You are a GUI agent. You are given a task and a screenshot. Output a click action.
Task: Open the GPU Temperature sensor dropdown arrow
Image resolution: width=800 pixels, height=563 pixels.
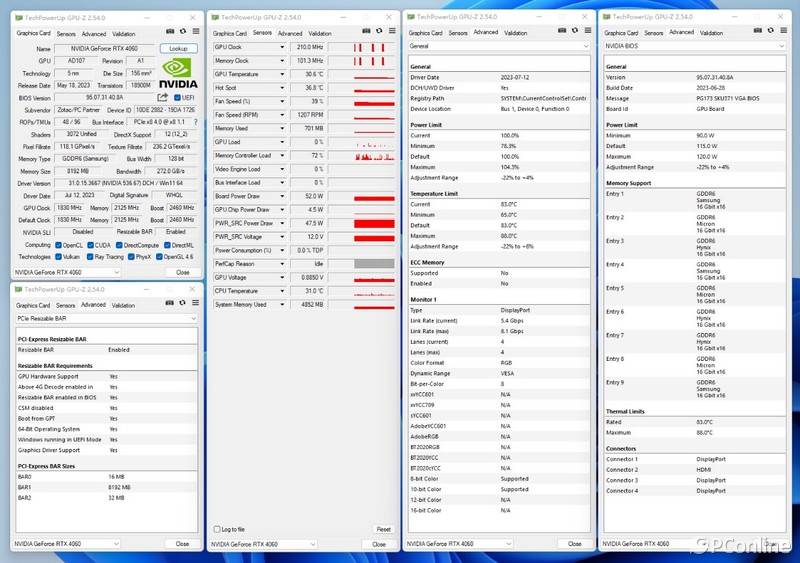point(282,74)
